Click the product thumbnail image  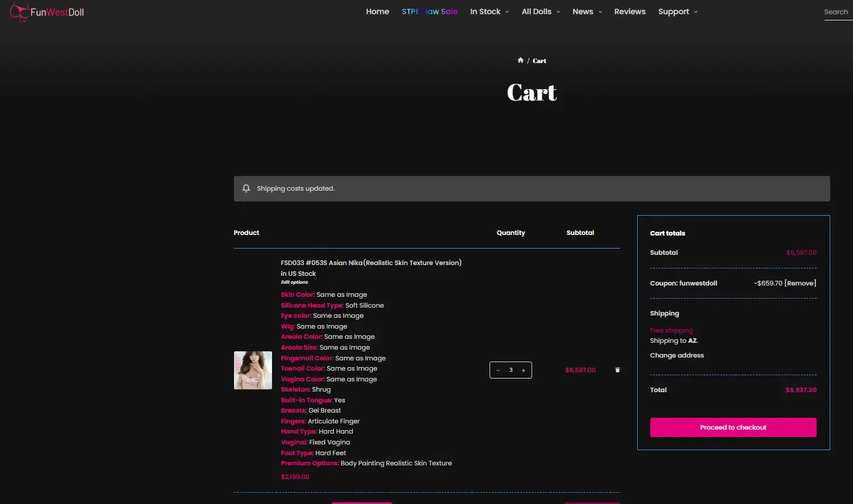point(253,370)
